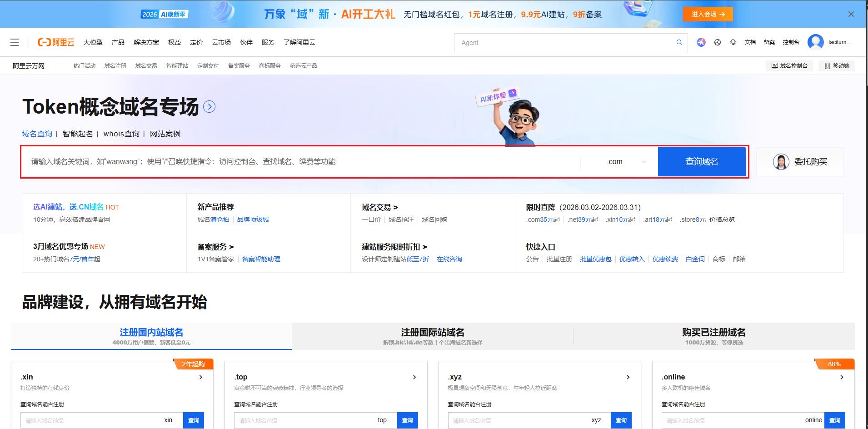Click the circled arrow next to Token概念域名专场
The width and height of the screenshot is (868, 429).
[x=209, y=107]
